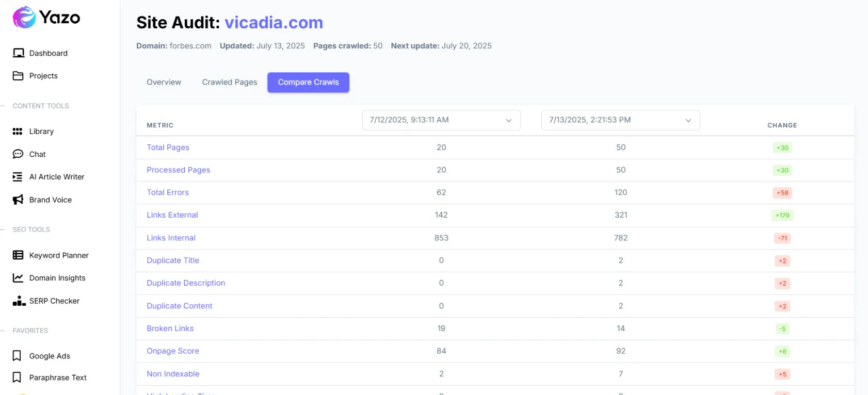Open Paraphrase Text favorite
The image size is (868, 395).
click(58, 377)
